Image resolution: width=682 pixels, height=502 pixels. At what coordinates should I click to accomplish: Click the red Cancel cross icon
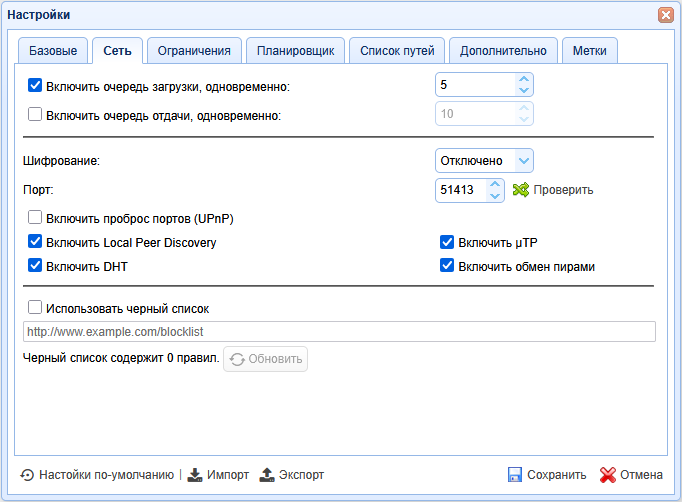point(607,475)
